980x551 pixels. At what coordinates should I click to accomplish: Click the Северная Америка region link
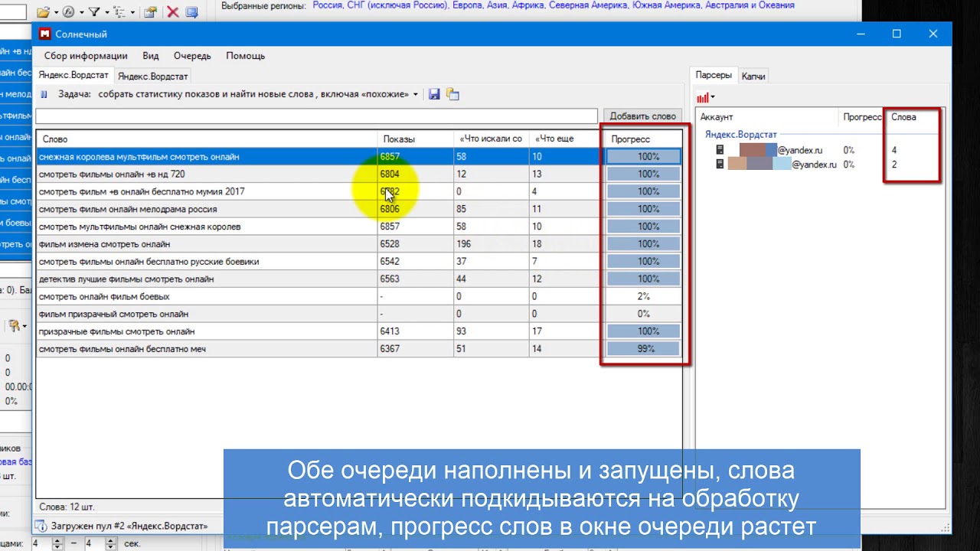pyautogui.click(x=590, y=5)
